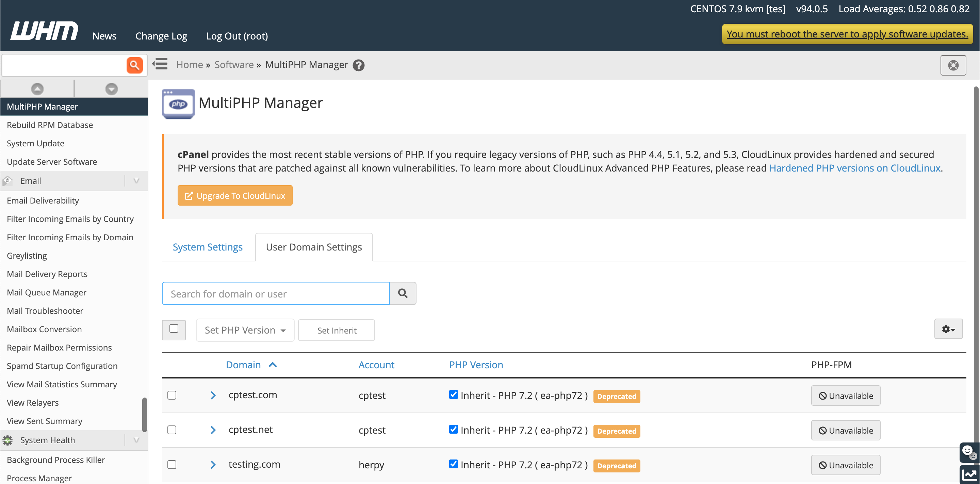The height and width of the screenshot is (484, 980).
Task: Click Upgrade To CloudLinux button
Action: coord(235,195)
